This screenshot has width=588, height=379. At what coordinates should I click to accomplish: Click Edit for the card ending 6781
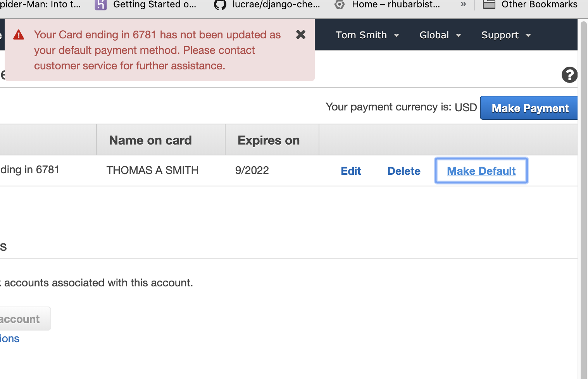click(x=351, y=171)
